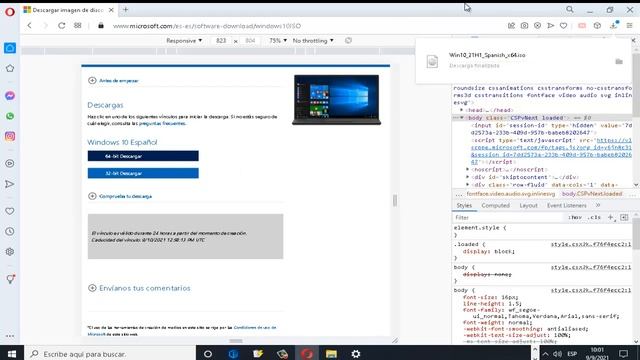Image resolution: width=640 pixels, height=360 pixels.
Task: Open Opera menu logo
Action: point(10,11)
